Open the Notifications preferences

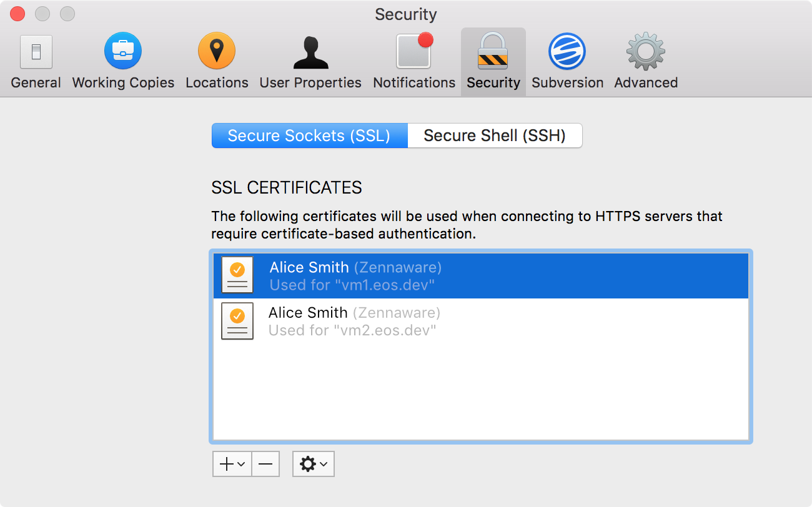click(413, 59)
